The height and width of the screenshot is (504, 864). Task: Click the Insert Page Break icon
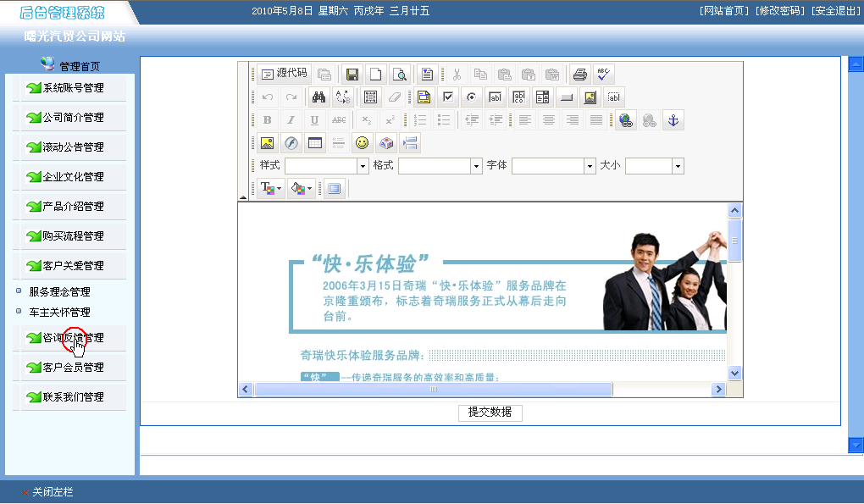pos(410,143)
